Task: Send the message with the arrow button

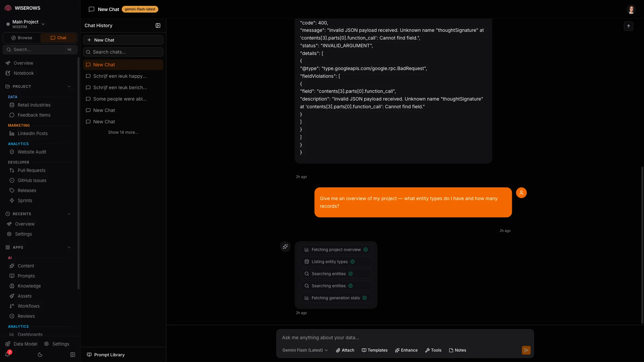Action: (526, 350)
